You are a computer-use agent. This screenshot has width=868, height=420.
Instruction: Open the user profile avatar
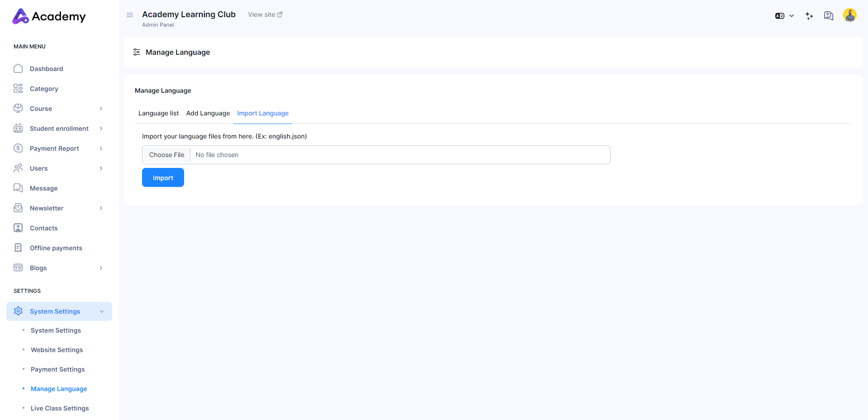tap(849, 15)
